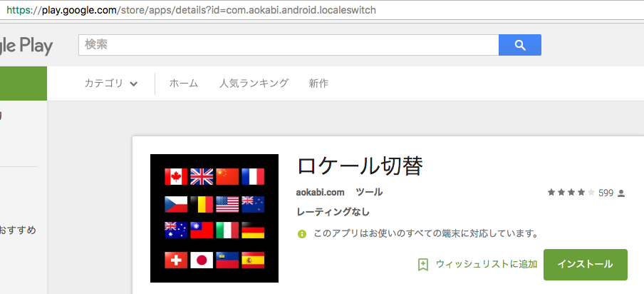Click the 599 ratings count
The image size is (644, 294).
606,193
